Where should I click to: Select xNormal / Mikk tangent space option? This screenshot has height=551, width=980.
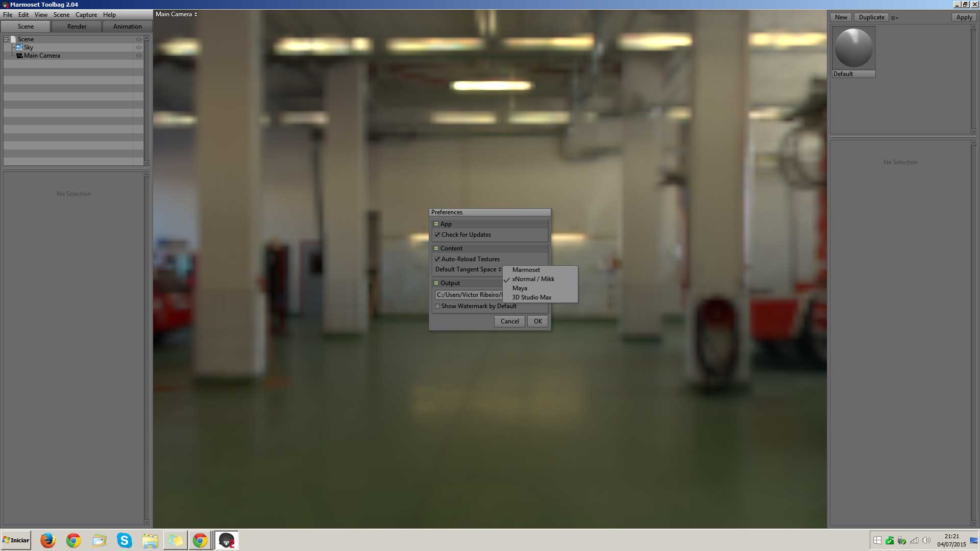pyautogui.click(x=541, y=279)
